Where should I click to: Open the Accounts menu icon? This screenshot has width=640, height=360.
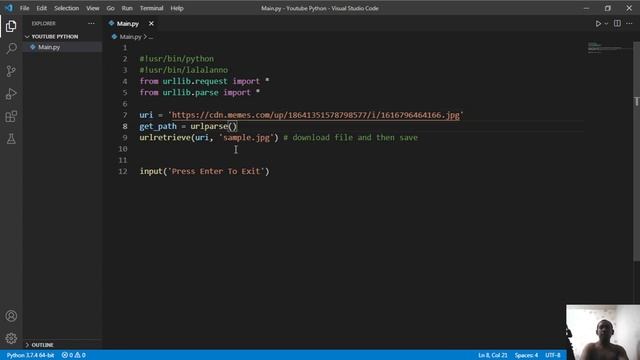coord(11,316)
